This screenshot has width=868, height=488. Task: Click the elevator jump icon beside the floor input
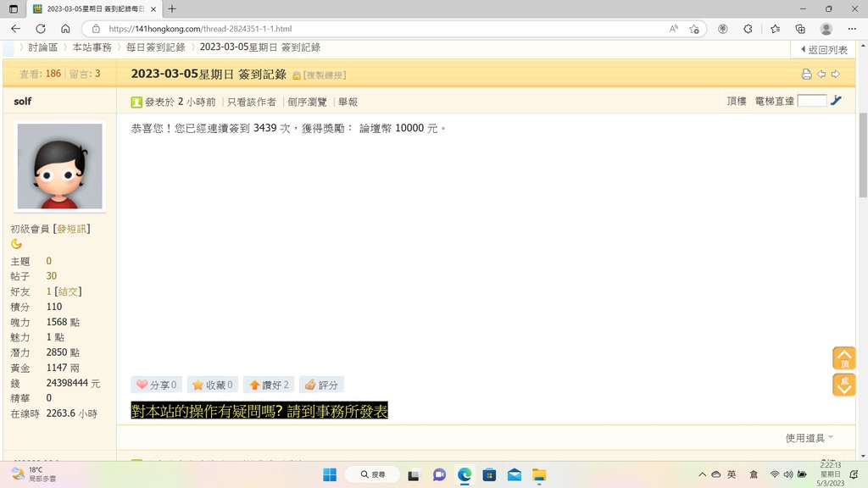coord(836,101)
